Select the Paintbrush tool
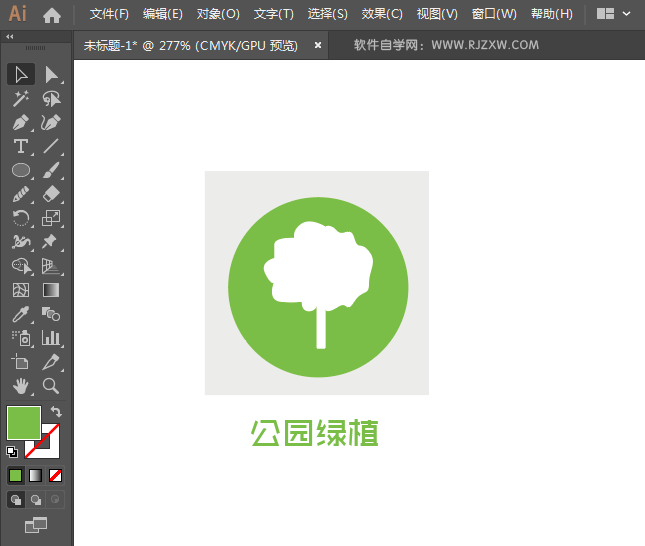Viewport: 645px width, 546px height. coord(51,170)
